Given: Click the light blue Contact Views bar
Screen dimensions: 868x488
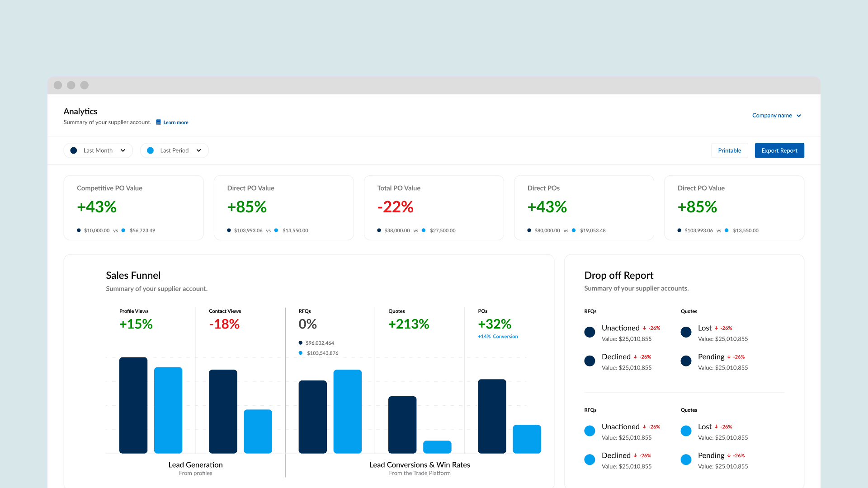Looking at the screenshot, I should pos(258,432).
